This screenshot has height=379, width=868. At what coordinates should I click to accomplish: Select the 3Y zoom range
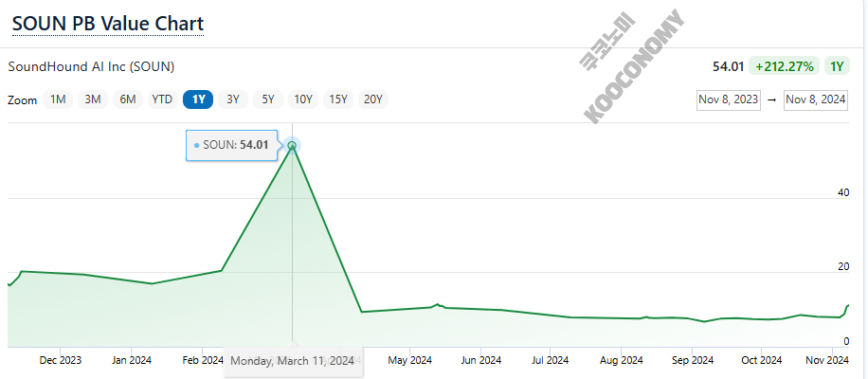233,99
